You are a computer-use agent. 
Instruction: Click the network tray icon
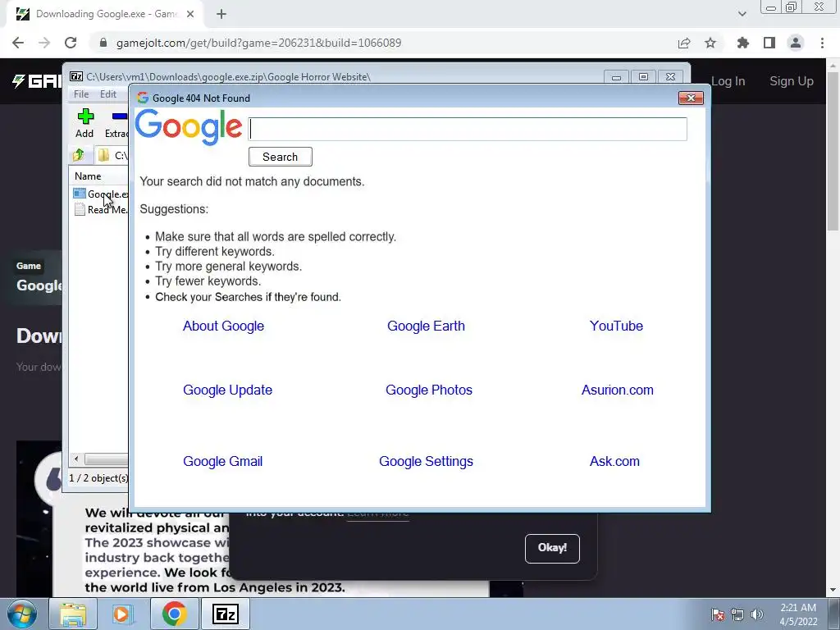pyautogui.click(x=737, y=614)
